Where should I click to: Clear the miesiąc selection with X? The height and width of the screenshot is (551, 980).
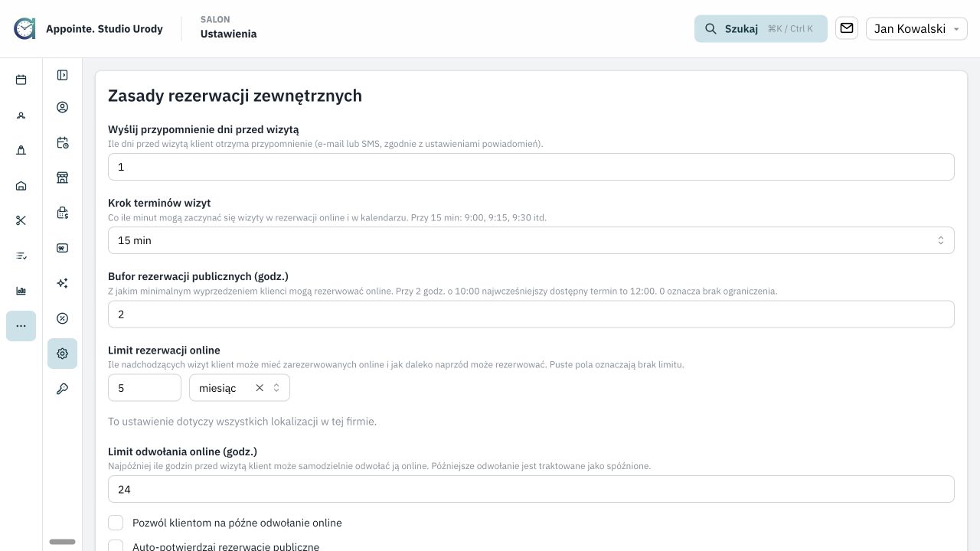260,388
